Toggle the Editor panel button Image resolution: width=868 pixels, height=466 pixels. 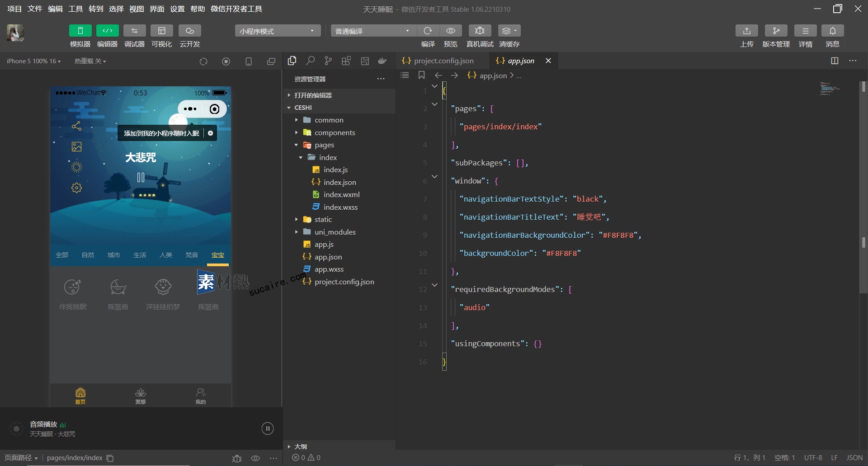pos(107,31)
